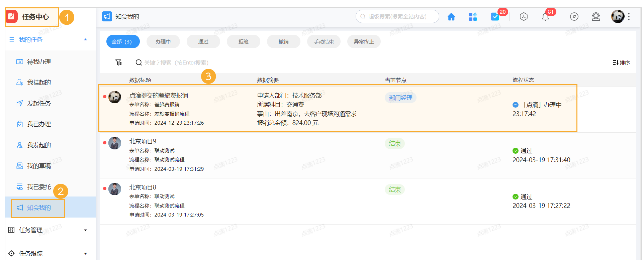The width and height of the screenshot is (644, 264).
Task: Click the 数据摘要 column header
Action: coord(268,80)
